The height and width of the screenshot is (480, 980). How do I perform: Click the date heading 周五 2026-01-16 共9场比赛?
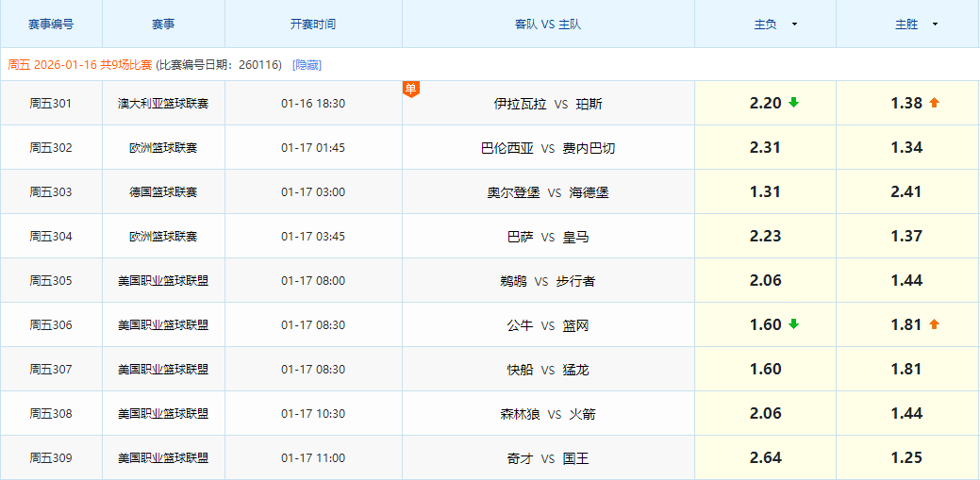tap(80, 65)
